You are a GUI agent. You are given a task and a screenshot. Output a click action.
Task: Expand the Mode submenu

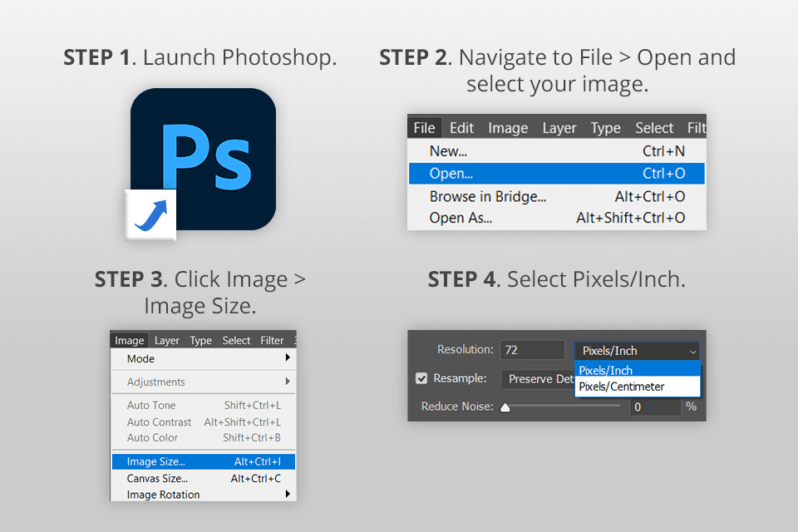(203, 358)
